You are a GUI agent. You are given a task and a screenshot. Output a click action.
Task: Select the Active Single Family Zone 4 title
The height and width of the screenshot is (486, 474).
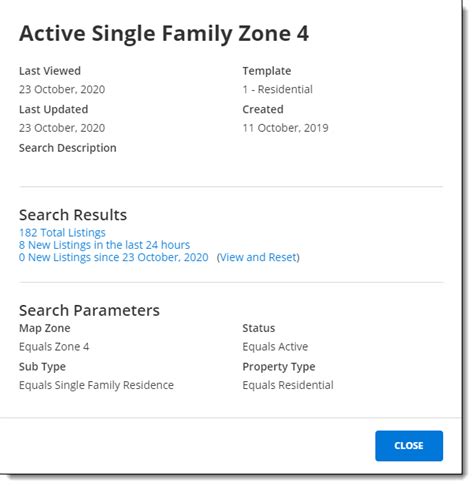click(164, 34)
